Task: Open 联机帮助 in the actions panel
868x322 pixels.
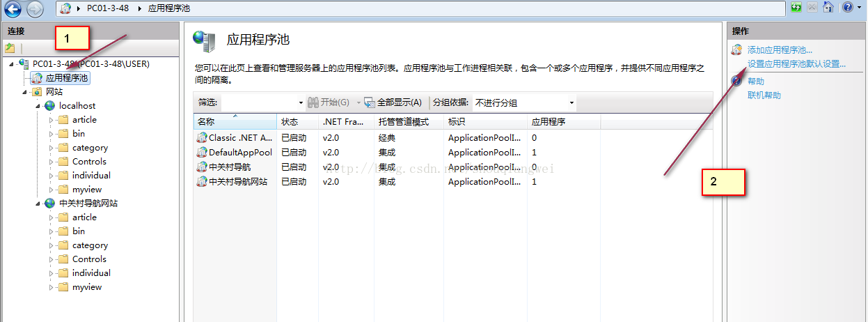Action: [764, 95]
